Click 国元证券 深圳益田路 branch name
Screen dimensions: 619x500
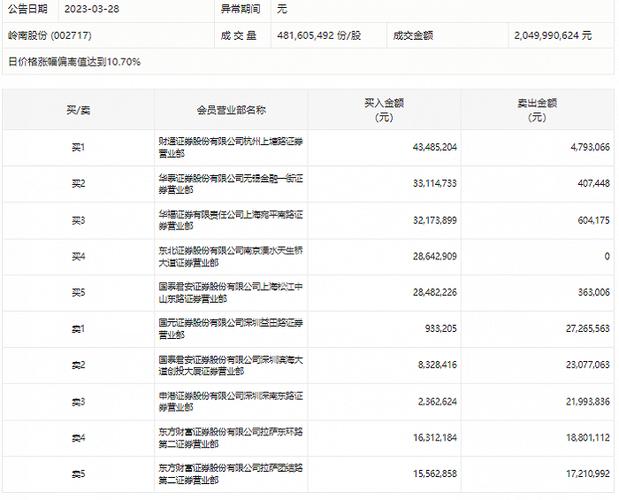point(231,329)
